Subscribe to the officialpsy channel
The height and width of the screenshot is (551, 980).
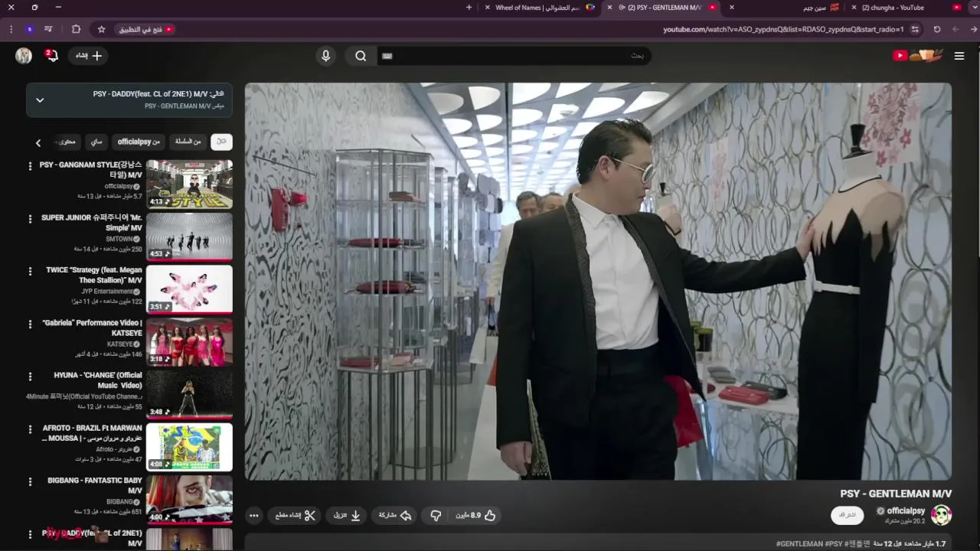pos(848,515)
